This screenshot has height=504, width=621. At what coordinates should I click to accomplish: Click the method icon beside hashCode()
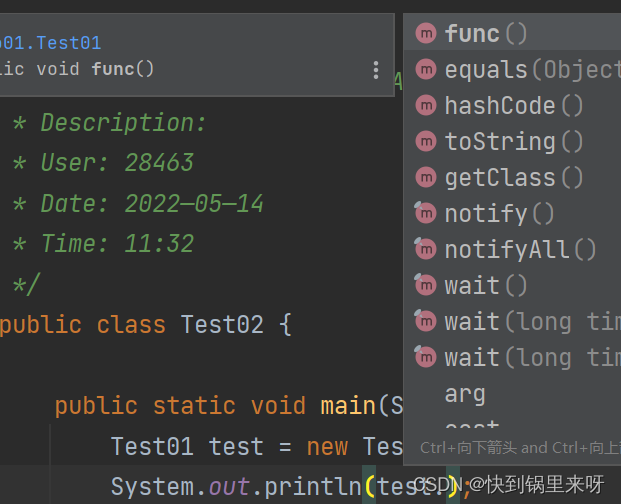point(426,105)
